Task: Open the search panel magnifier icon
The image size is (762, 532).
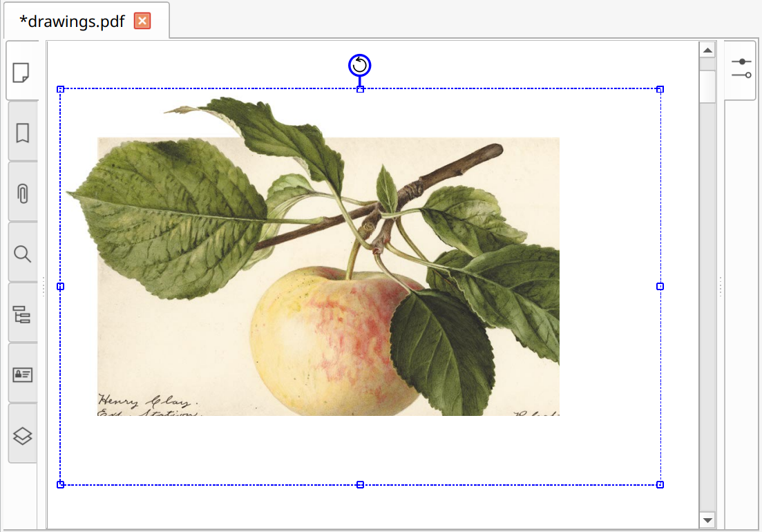Action: (x=22, y=254)
